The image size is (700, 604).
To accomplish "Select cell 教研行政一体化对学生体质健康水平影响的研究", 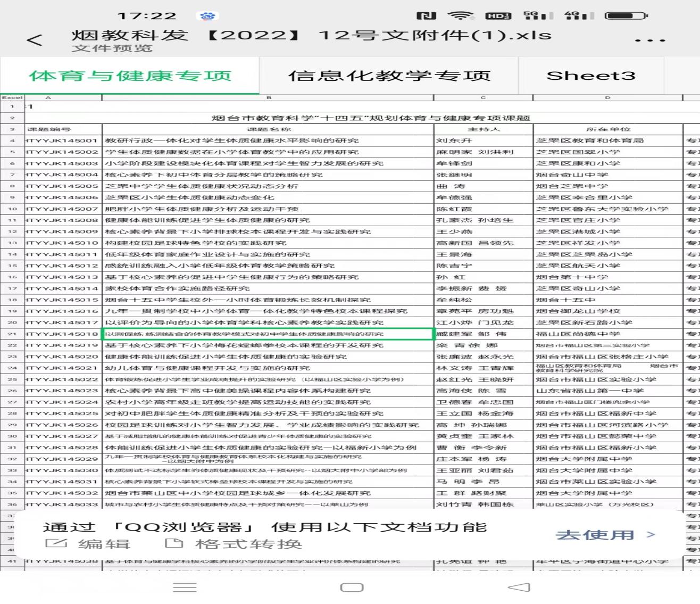I will tap(268, 140).
